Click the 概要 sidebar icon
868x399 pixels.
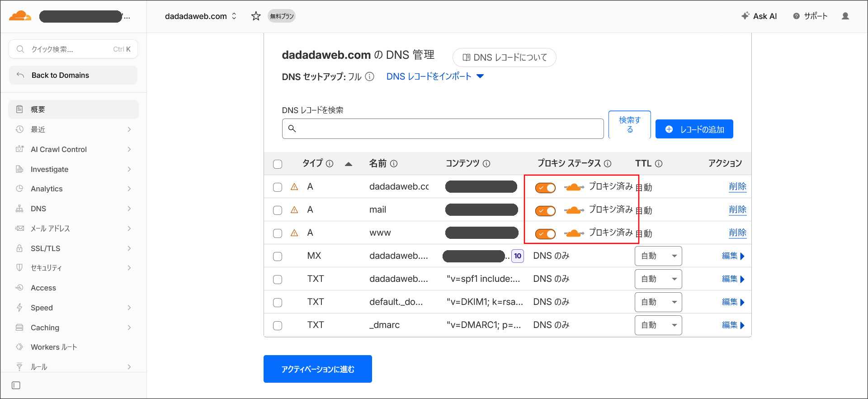19,109
